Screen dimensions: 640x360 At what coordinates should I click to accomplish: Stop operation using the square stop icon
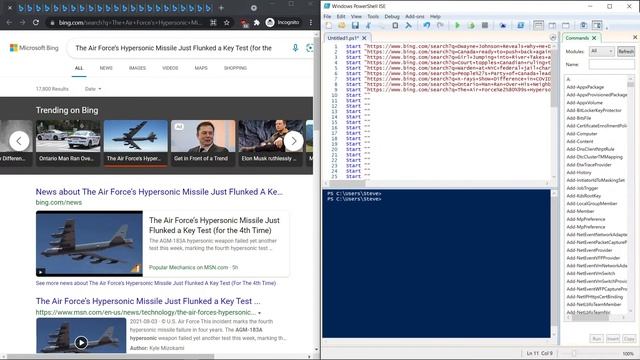coord(484,25)
